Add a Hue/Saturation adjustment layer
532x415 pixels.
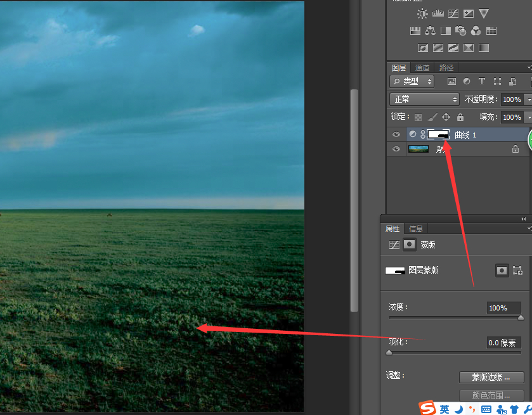[x=415, y=31]
